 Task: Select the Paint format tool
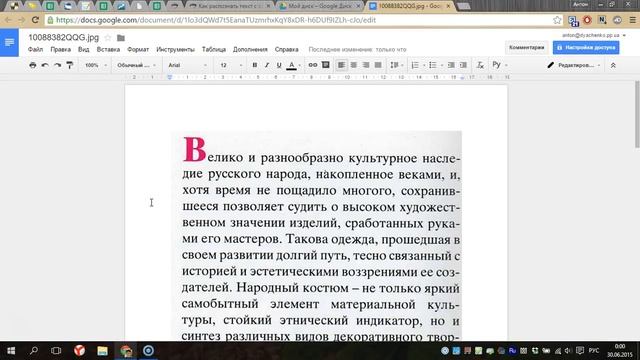(70, 65)
